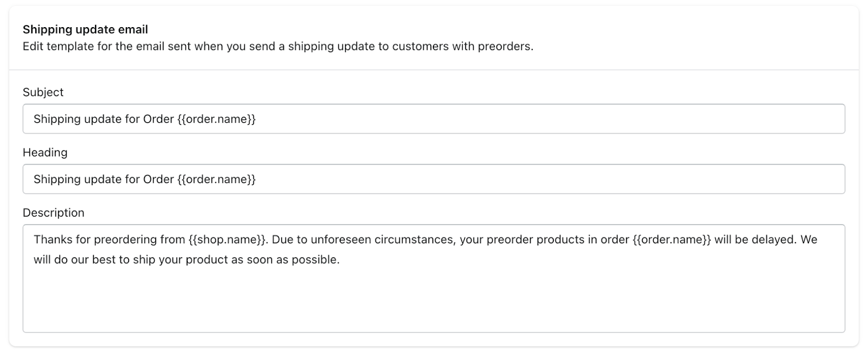Click the Description field label

coord(53,212)
